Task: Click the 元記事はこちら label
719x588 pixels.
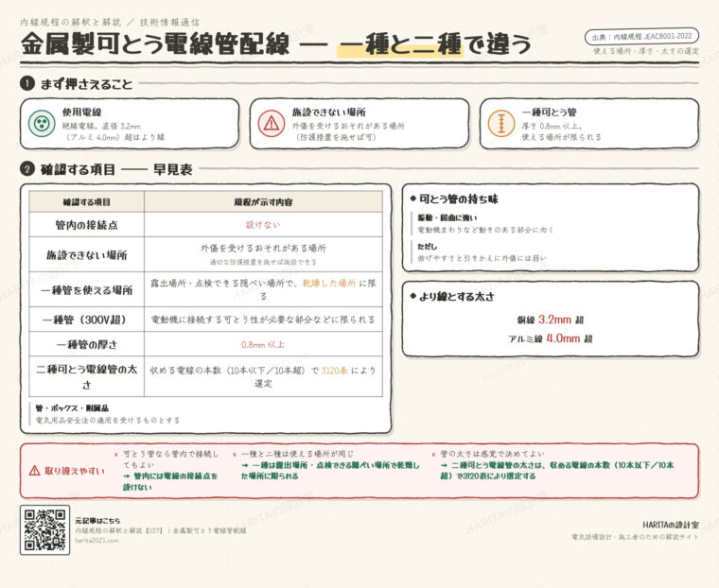Action: coord(97,521)
